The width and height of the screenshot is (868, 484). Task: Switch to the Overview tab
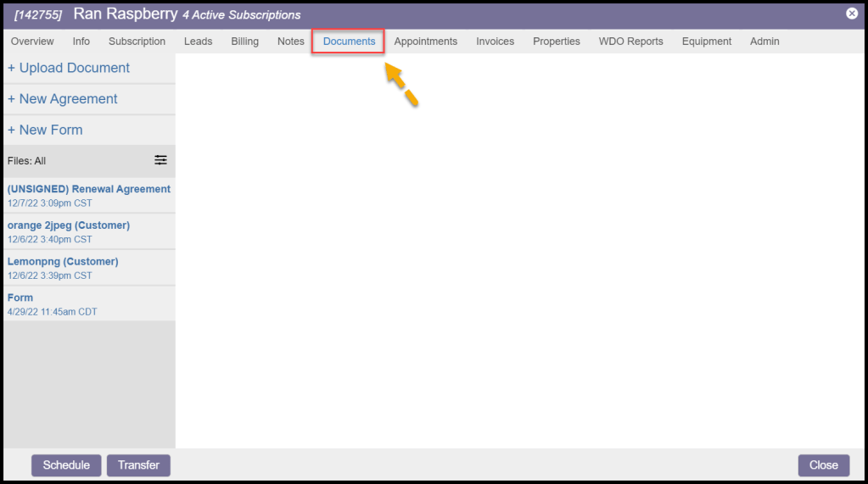tap(32, 42)
